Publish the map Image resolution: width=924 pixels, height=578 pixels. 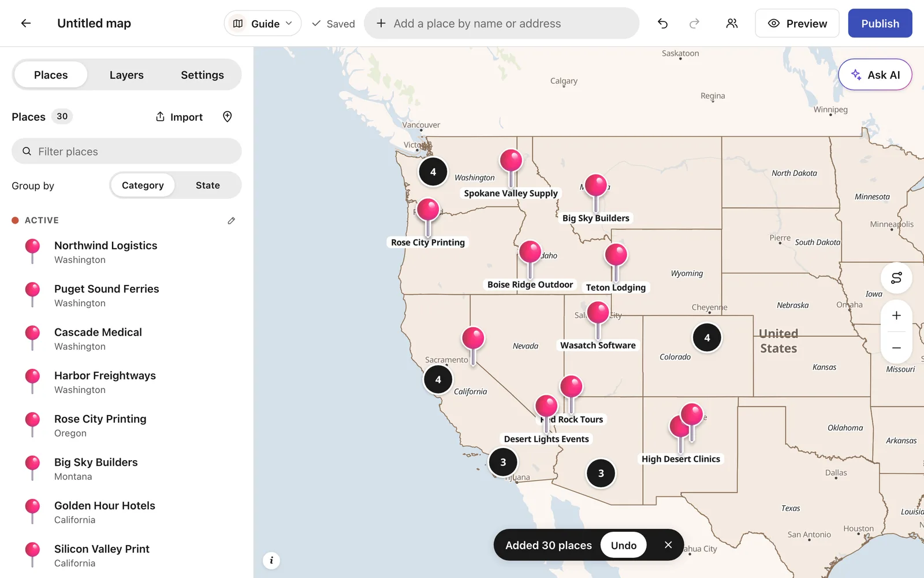[x=880, y=23]
